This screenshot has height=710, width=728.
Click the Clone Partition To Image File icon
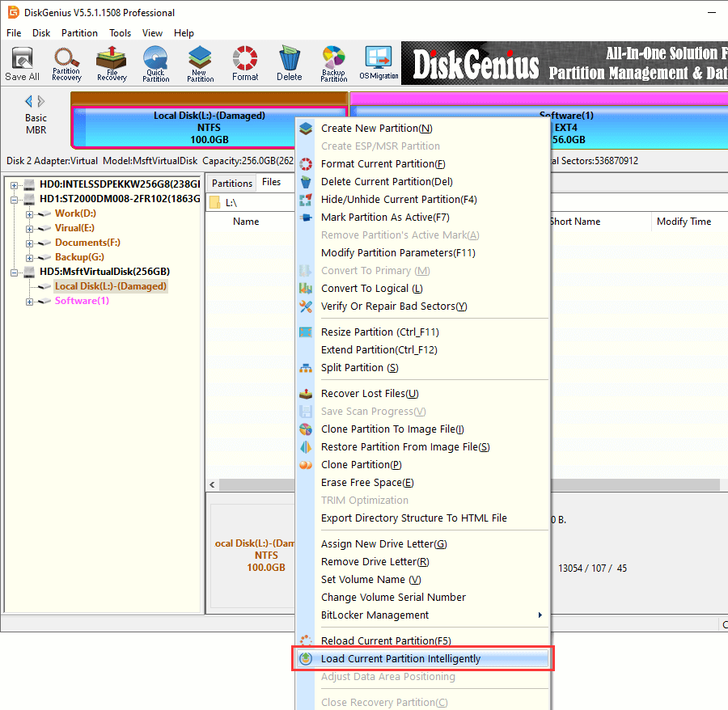click(x=306, y=429)
